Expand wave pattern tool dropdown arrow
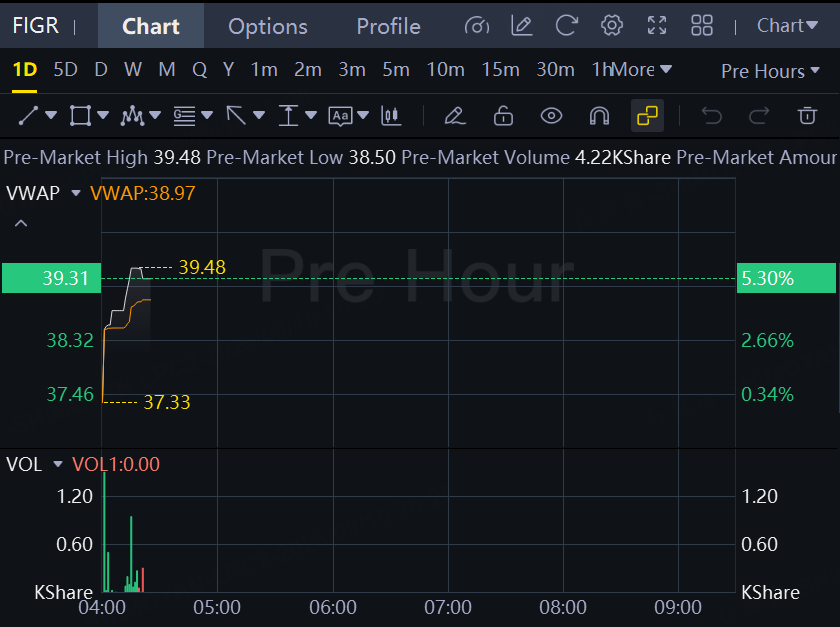Screen dimensions: 840x627 pyautogui.click(x=155, y=115)
